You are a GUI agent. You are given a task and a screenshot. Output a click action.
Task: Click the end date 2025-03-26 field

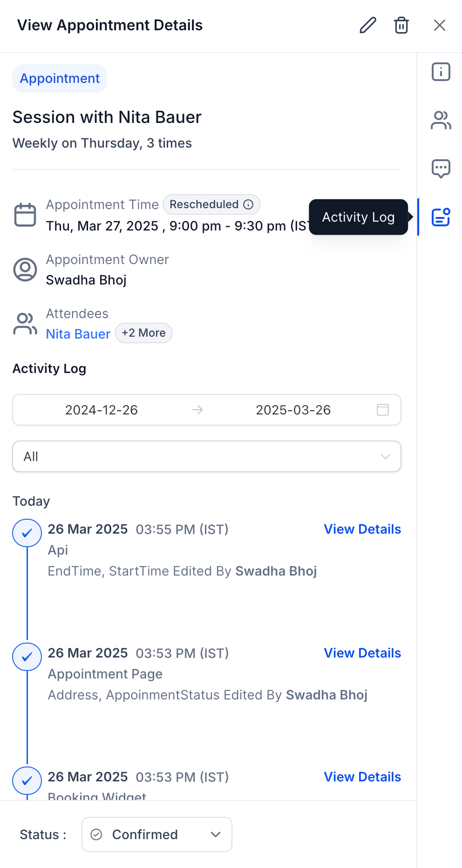tap(293, 410)
